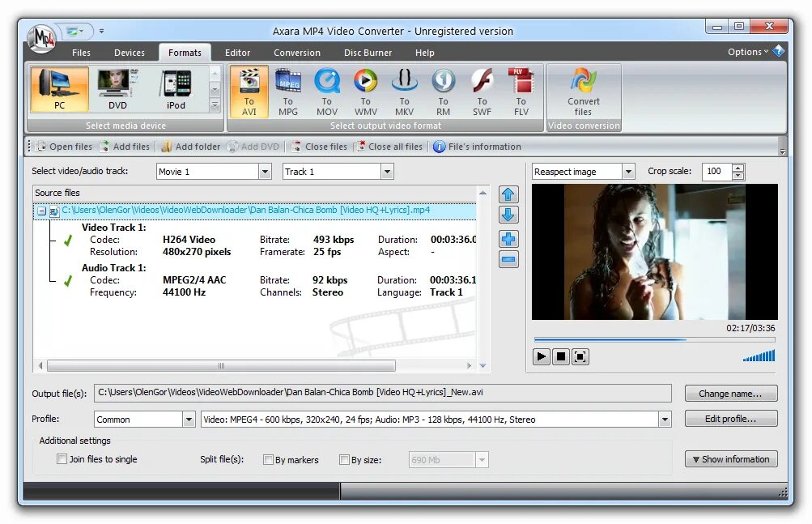812x524 pixels.
Task: Open the Devices tab
Action: click(130, 53)
